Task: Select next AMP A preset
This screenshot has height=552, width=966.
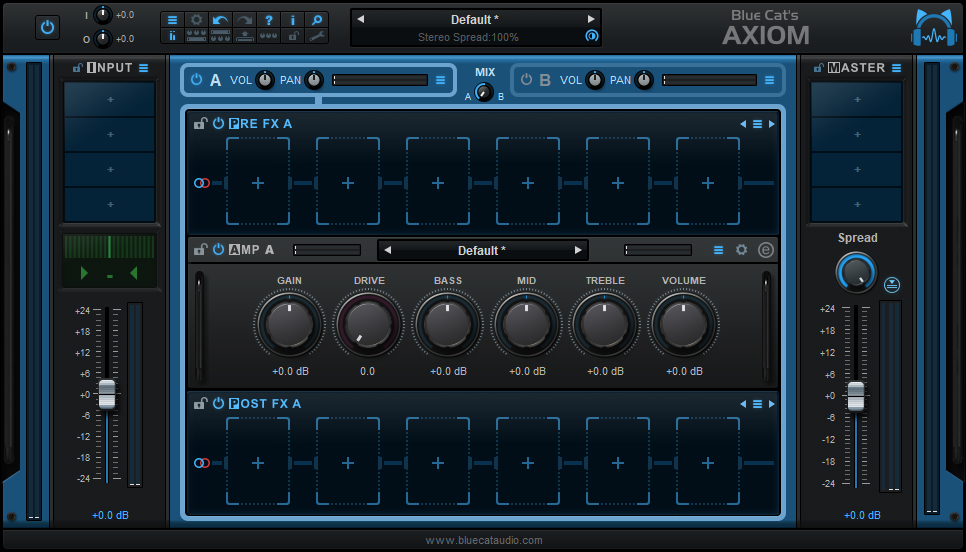Action: tap(578, 250)
